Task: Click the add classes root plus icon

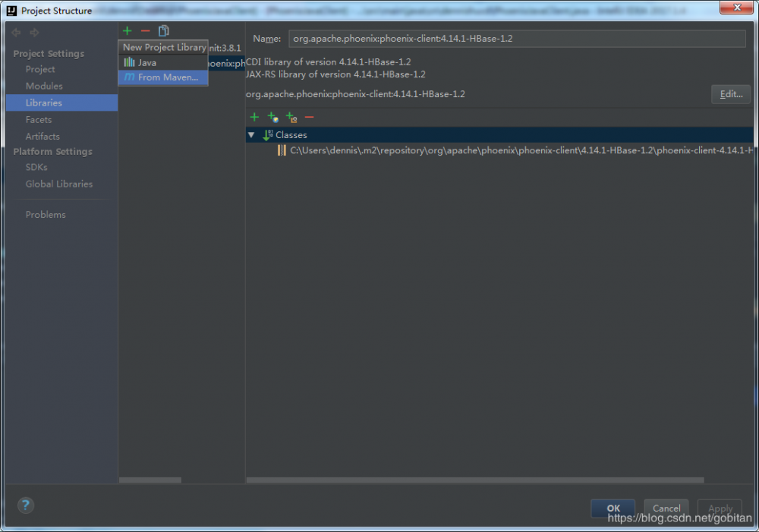Action: [254, 117]
